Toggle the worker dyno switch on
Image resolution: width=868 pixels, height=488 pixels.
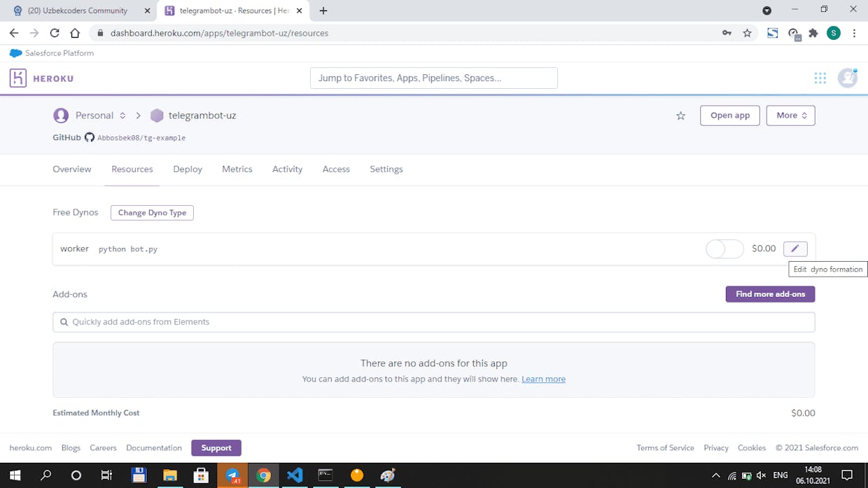[724, 249]
